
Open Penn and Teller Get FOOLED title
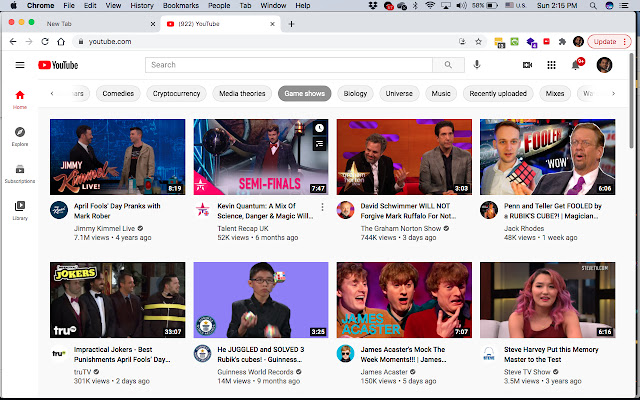[x=553, y=211]
